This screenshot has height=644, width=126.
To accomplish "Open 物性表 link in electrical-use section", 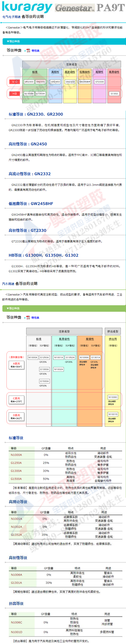I will pyautogui.click(x=35, y=51).
